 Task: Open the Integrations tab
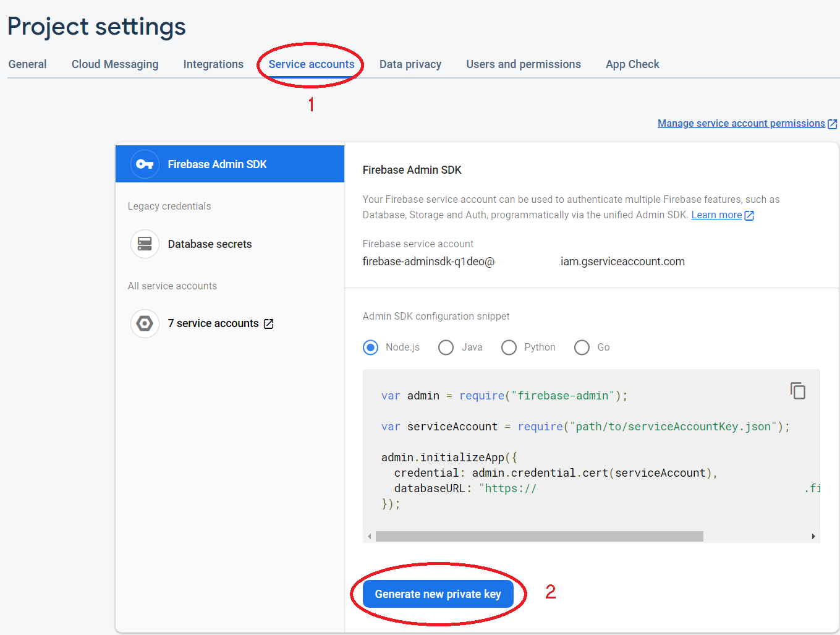[x=213, y=64]
